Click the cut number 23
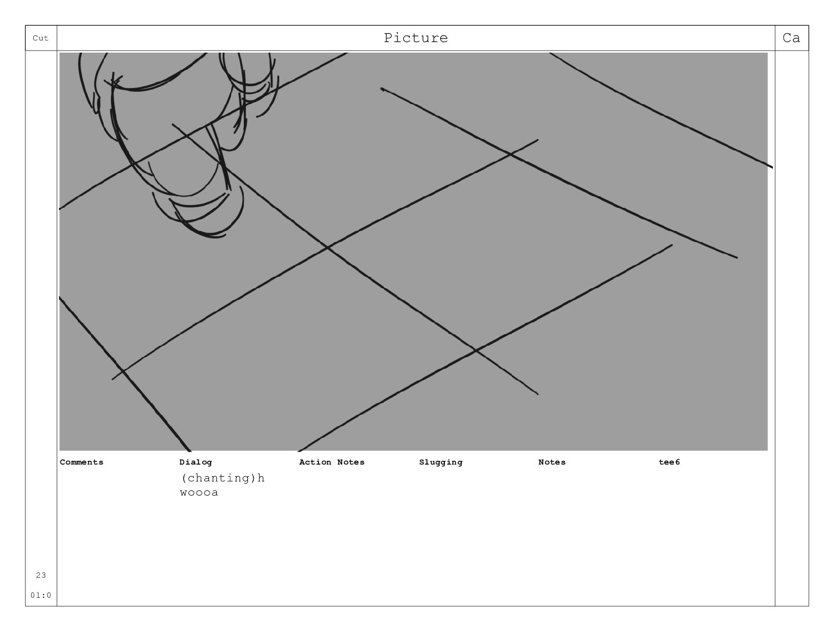The image size is (834, 644). [x=41, y=575]
